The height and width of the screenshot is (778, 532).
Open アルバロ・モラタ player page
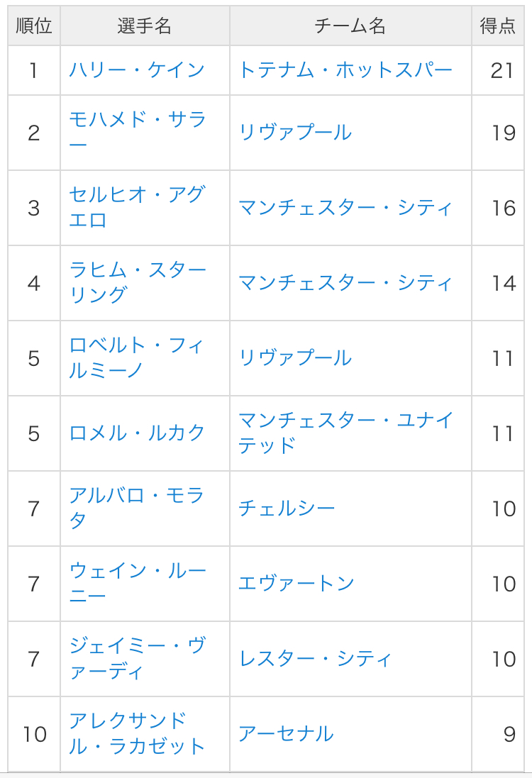137,496
